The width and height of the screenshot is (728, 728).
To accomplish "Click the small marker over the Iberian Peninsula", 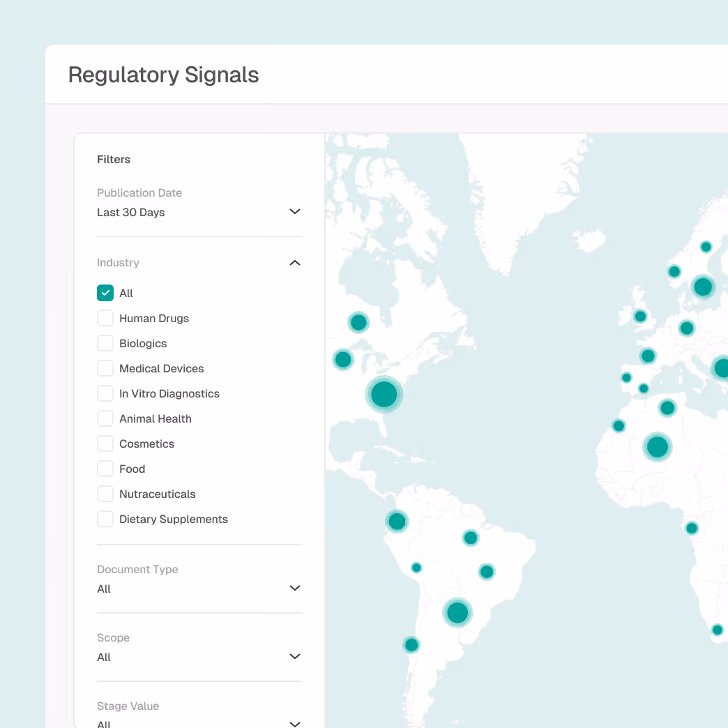I will tap(626, 377).
